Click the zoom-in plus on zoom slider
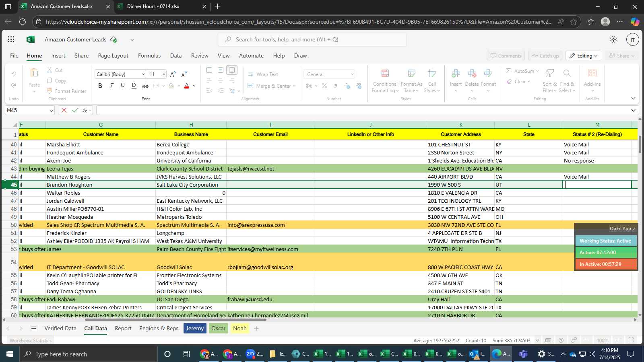This screenshot has height=362, width=644. point(618,340)
